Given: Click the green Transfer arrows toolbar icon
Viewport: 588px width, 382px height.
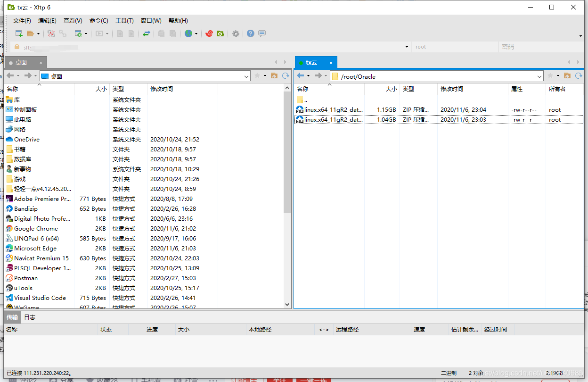Looking at the screenshot, I should pos(147,33).
